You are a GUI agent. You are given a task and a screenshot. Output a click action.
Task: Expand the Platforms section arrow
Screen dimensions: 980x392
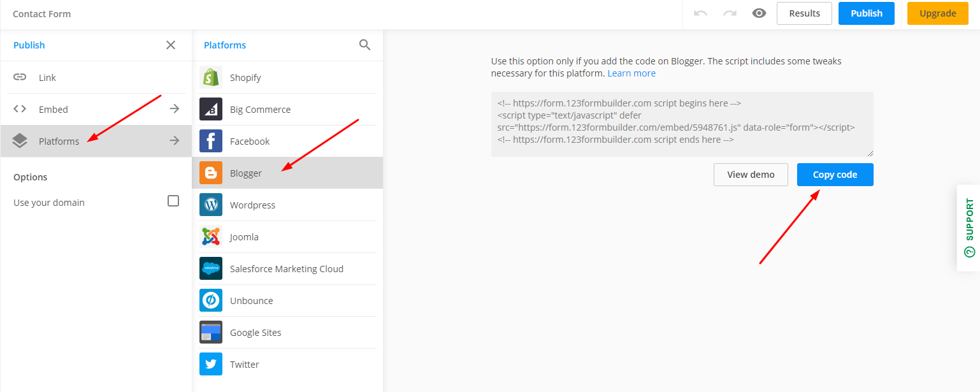[x=174, y=140]
